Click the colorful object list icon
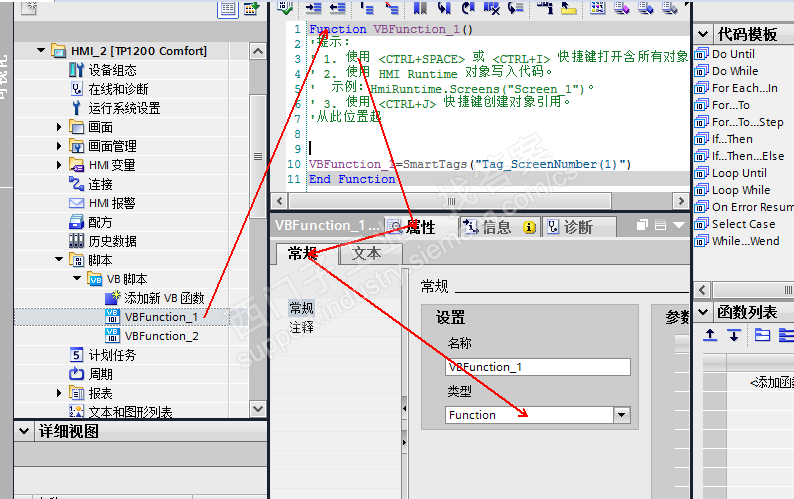794x499 pixels. tap(598, 7)
